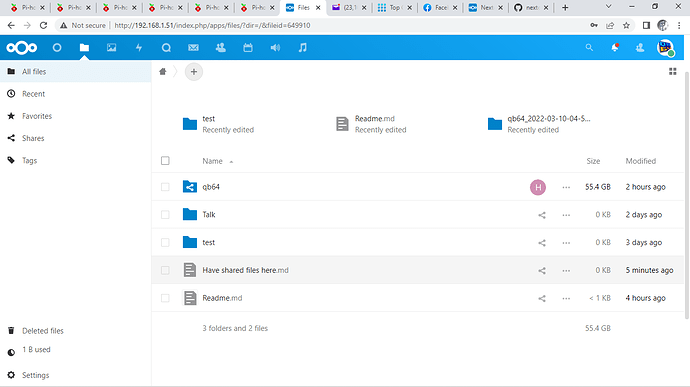Sort files by Modified column

pos(640,161)
